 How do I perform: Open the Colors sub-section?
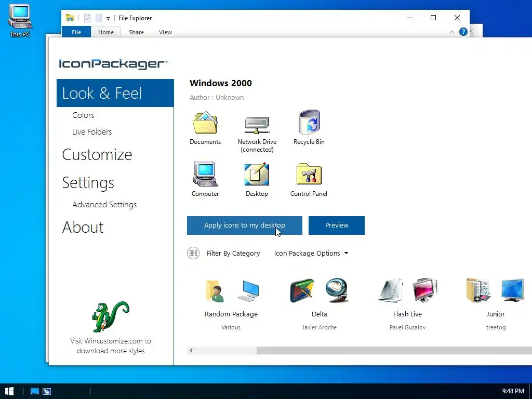pyautogui.click(x=83, y=115)
